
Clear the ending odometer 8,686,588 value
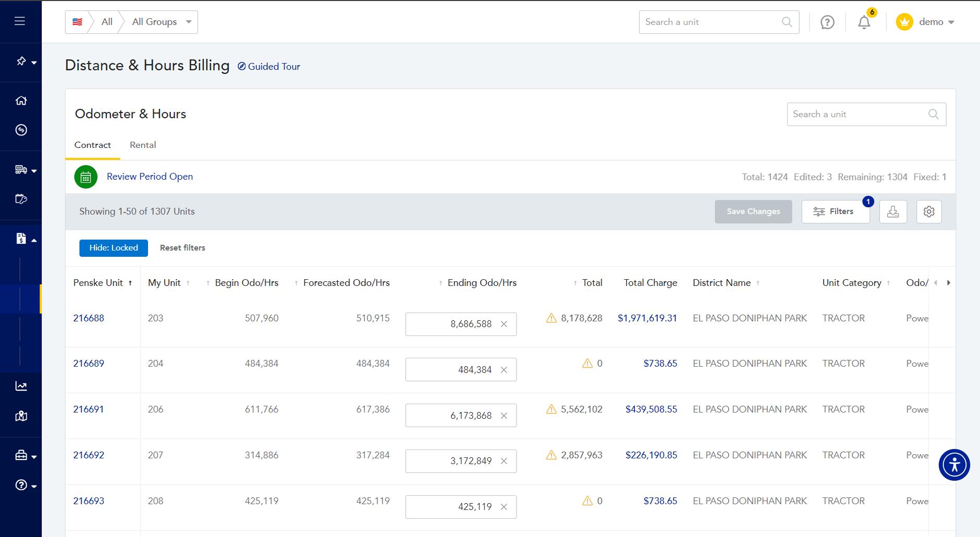504,324
